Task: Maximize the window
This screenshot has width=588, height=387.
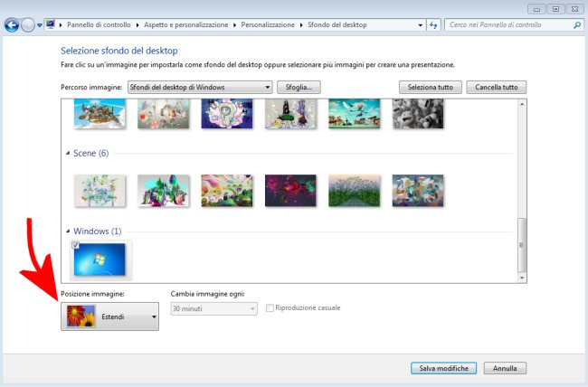Action: click(555, 9)
